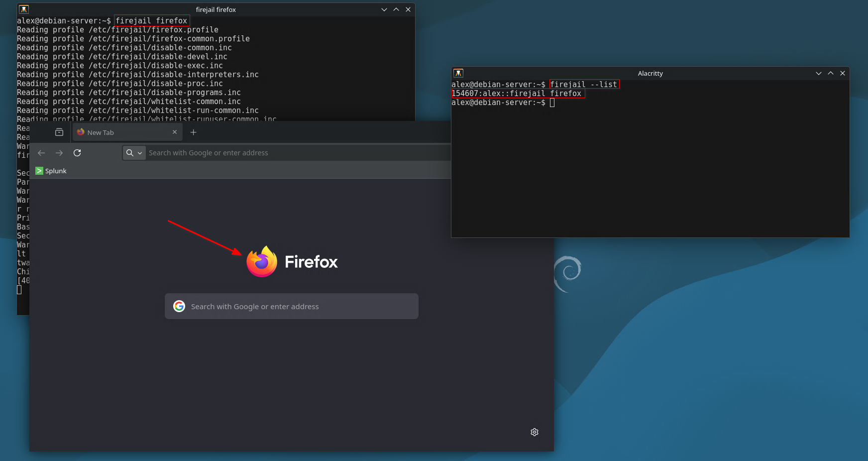The width and height of the screenshot is (868, 461).
Task: Click Alacritty window app icon
Action: click(458, 73)
